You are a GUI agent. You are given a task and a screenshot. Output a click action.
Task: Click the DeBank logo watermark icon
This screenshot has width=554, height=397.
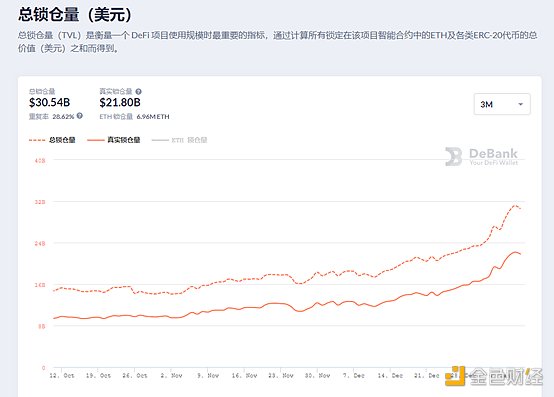click(x=454, y=156)
